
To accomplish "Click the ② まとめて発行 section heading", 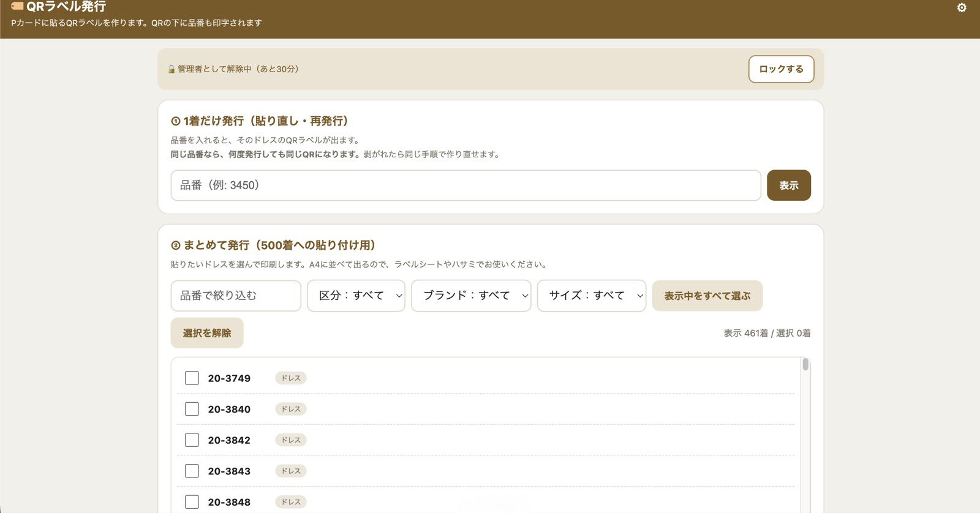I will pyautogui.click(x=273, y=245).
